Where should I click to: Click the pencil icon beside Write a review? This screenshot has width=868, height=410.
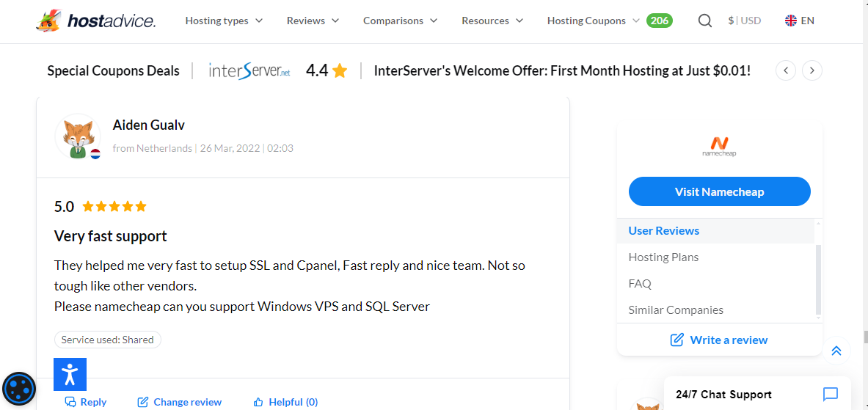(x=676, y=340)
